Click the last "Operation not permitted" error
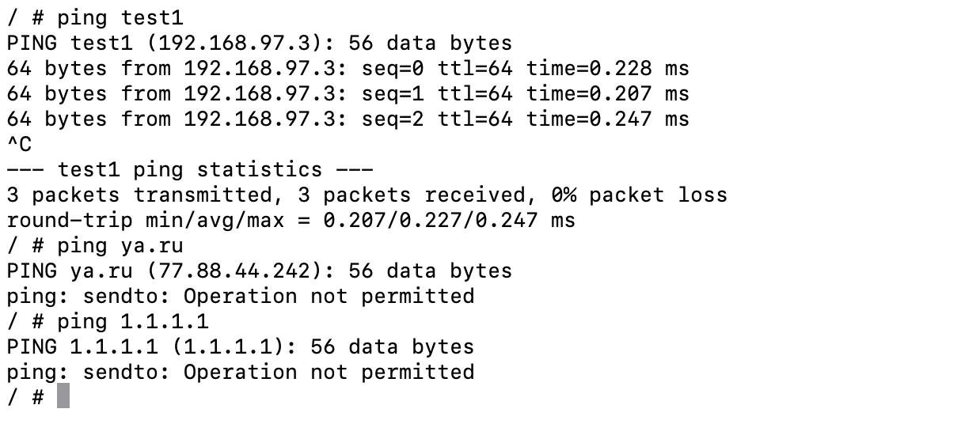The height and width of the screenshot is (424, 980). point(329,372)
